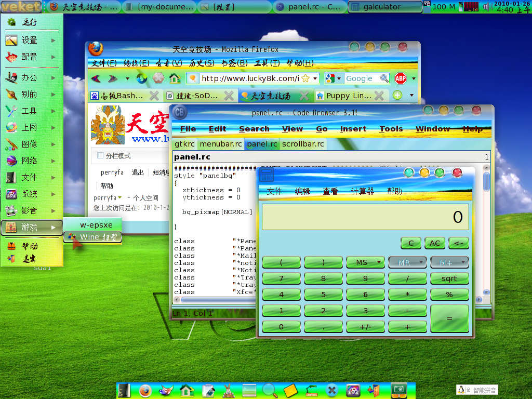Screen dimensions: 532x399
Task: Click the equals button on calculator
Action: (449, 318)
